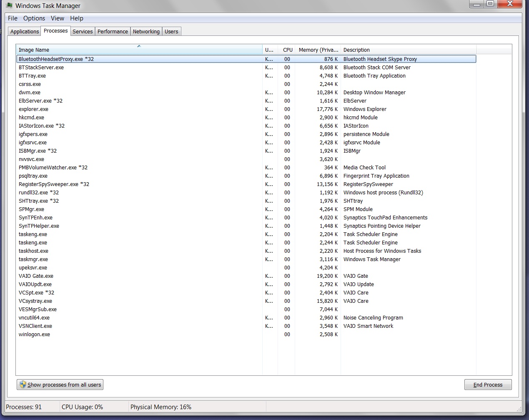Click the End Process button
Viewport: 529px width, 420px height.
[x=488, y=385]
